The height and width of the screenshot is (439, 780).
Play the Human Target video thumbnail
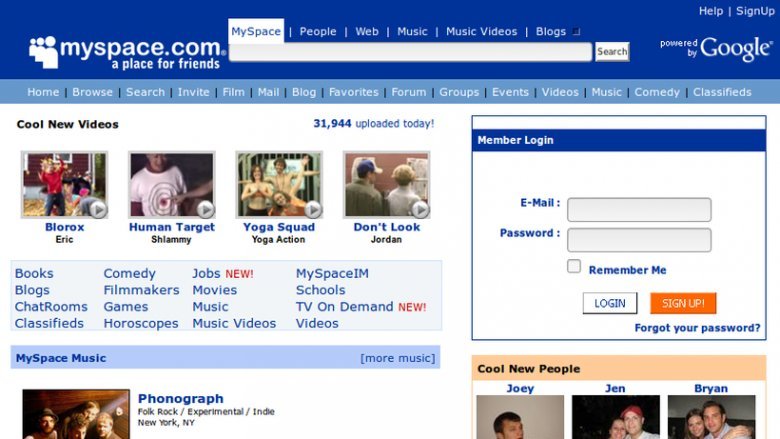pos(172,184)
